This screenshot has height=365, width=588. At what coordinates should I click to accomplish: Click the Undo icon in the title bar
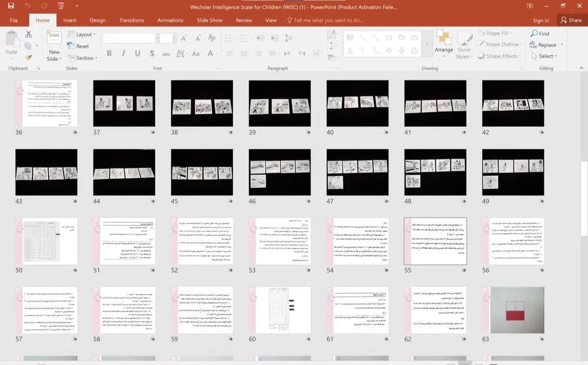[x=28, y=6]
